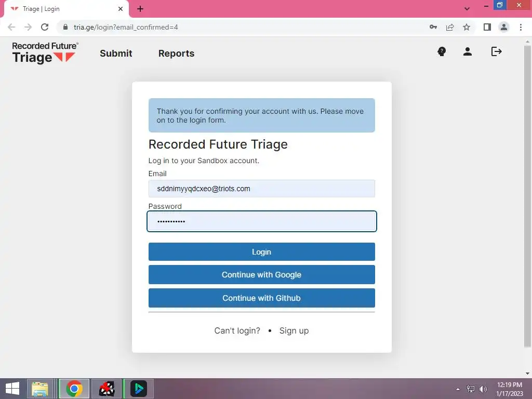Viewport: 532px width, 399px height.
Task: Click the Login button
Action: point(262,252)
